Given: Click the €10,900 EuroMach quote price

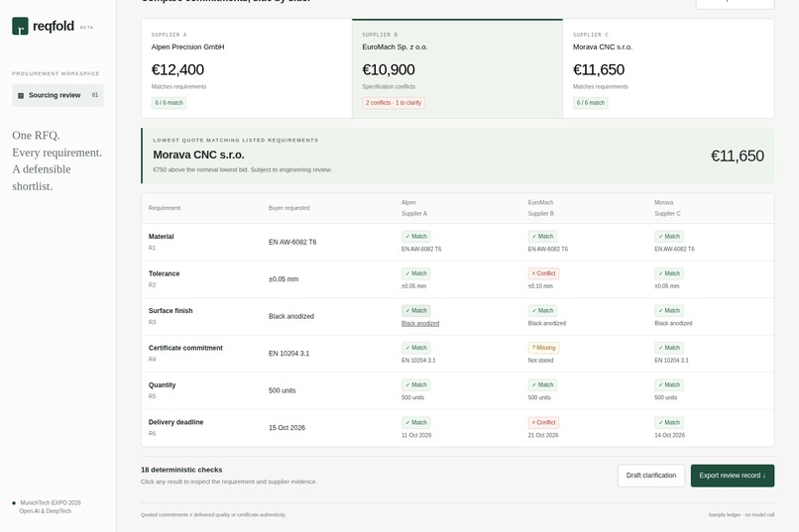Looking at the screenshot, I should coord(389,69).
